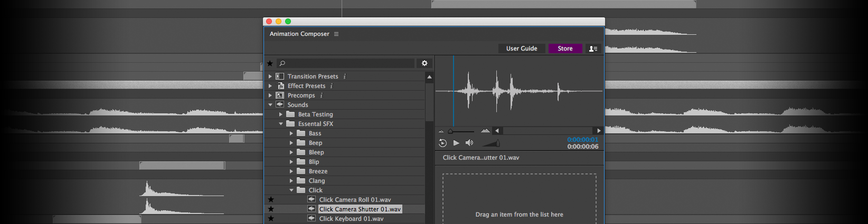This screenshot has height=224, width=868.
Task: Select the Bleep folder icon
Action: [301, 152]
